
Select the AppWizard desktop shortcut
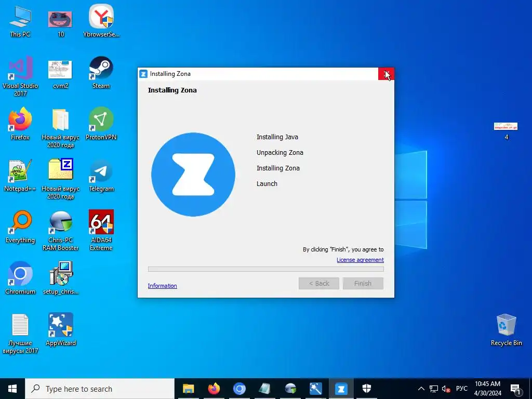60,329
